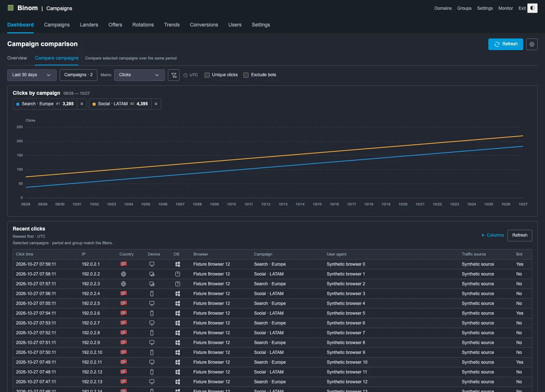The width and height of the screenshot is (545, 392).
Task: Toggle the light/dark theme button
Action: tap(532, 8)
